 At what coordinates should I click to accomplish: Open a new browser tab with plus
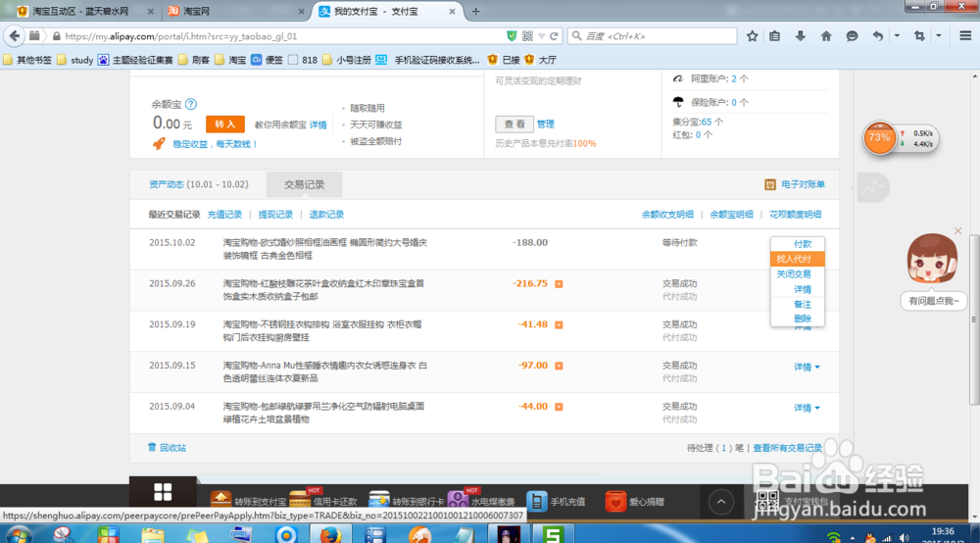coord(475,11)
